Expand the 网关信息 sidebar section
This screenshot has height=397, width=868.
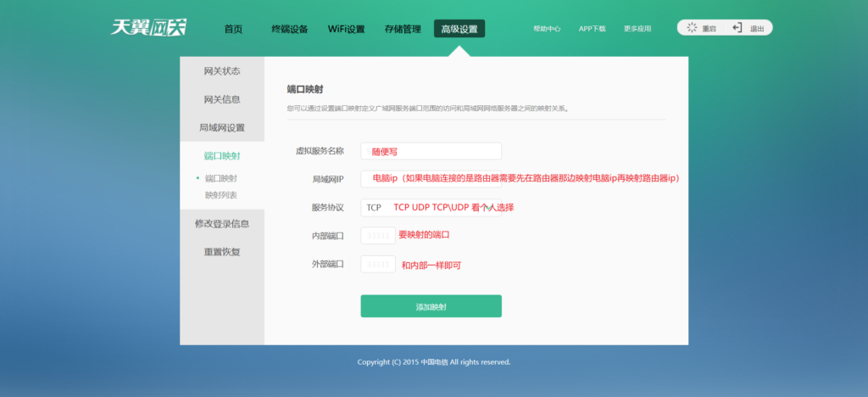click(222, 99)
